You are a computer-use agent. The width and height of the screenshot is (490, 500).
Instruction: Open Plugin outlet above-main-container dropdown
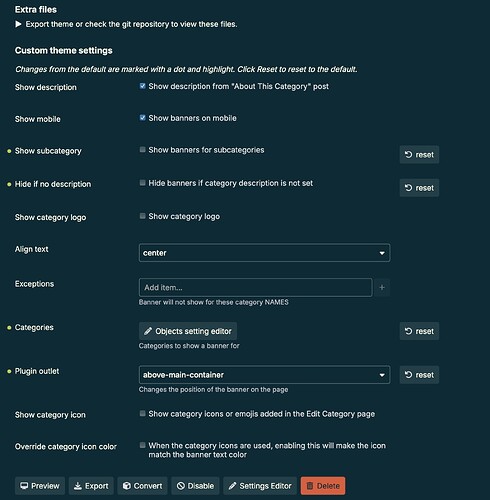click(264, 375)
